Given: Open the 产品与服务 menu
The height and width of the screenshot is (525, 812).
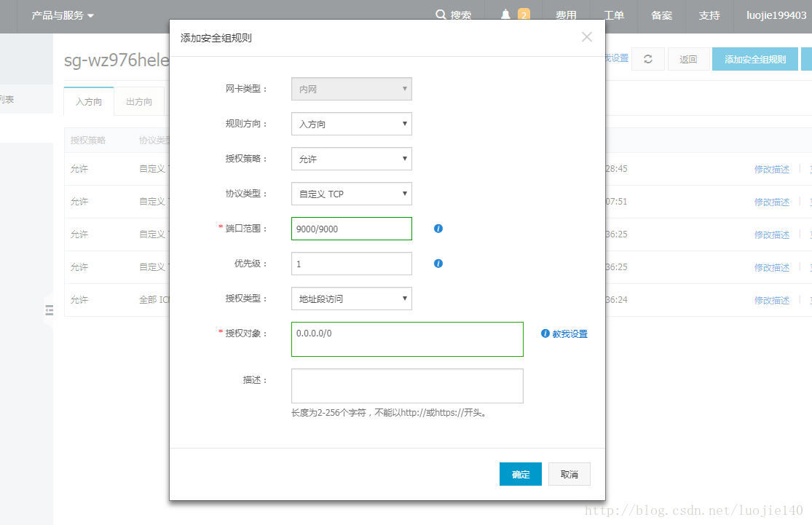Looking at the screenshot, I should 63,15.
